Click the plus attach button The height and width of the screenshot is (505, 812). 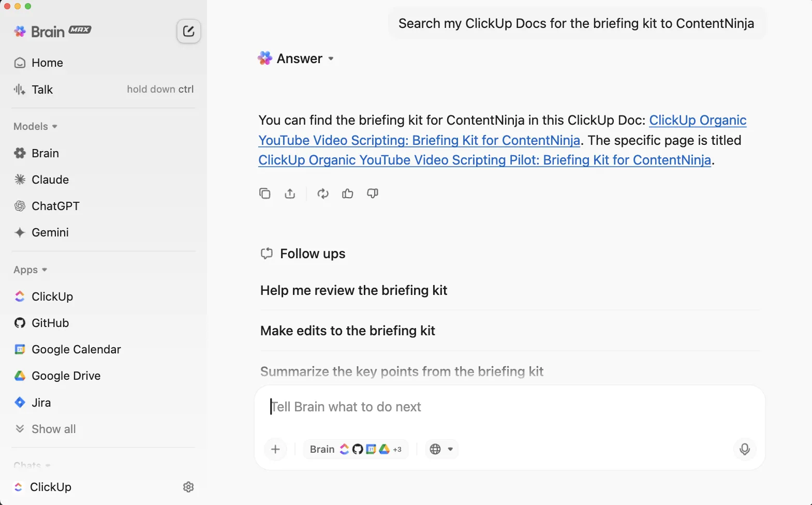click(275, 449)
